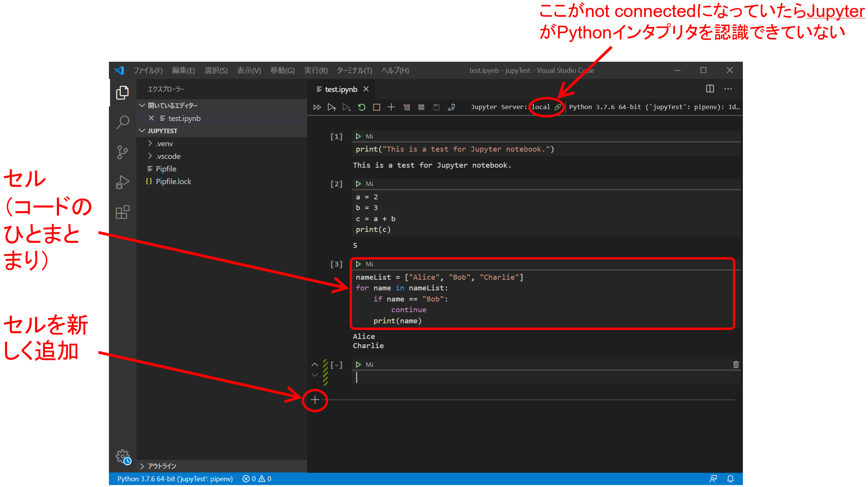Restart the Jupyter kernel
868x487 pixels.
click(x=362, y=107)
